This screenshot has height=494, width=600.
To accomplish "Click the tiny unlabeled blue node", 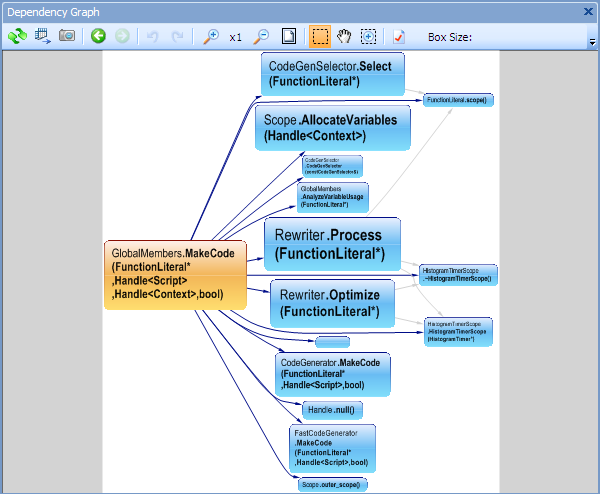I will point(333,342).
